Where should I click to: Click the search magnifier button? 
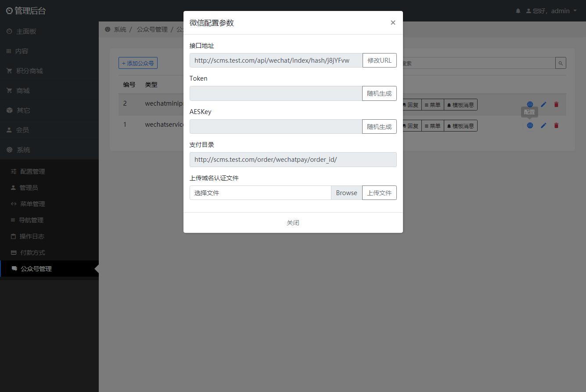coord(561,63)
